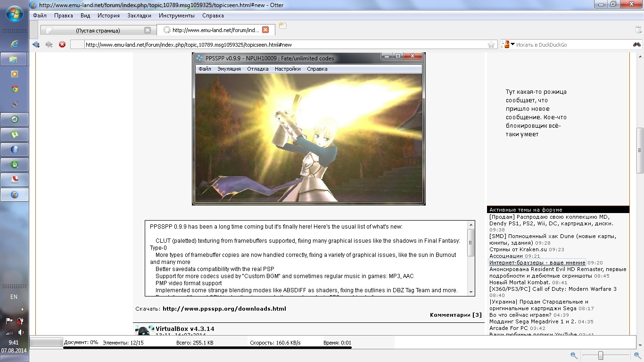Close the Пустая страница tab

pyautogui.click(x=148, y=30)
